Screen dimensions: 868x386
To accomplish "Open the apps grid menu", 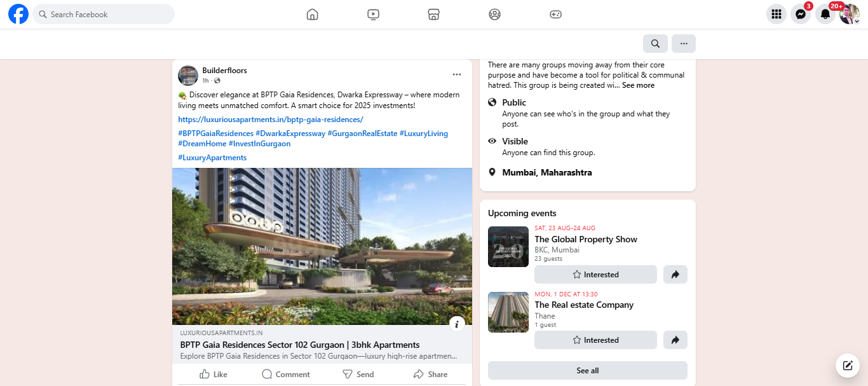I will pos(776,14).
